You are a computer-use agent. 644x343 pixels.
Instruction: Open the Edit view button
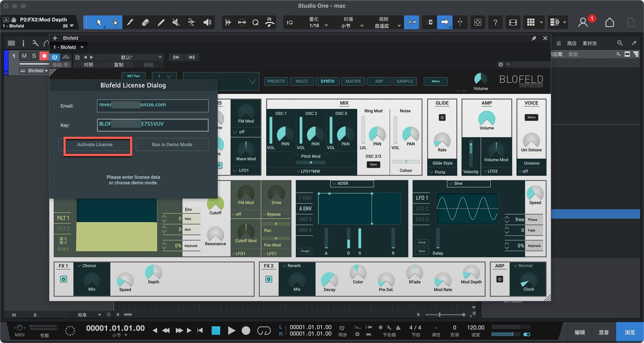coord(580,332)
